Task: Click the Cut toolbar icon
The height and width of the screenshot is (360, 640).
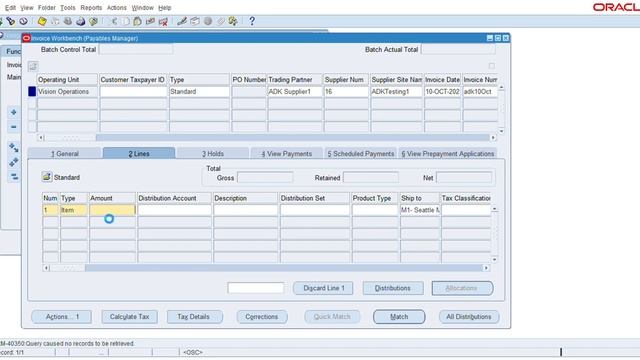Action: (x=114, y=21)
